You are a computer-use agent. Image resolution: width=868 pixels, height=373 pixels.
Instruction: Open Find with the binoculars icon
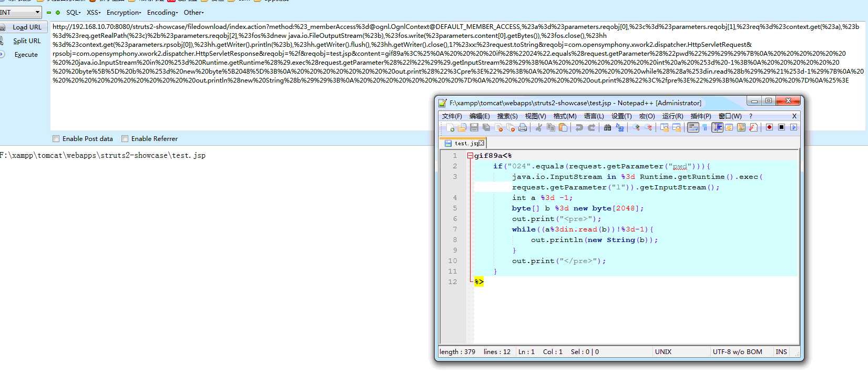[x=607, y=127]
